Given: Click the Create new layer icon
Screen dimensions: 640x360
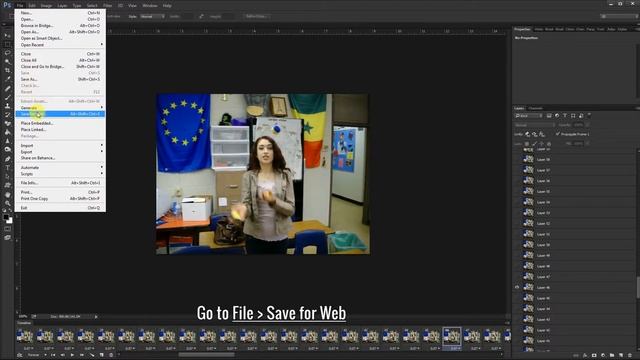Looking at the screenshot, I should [621, 356].
